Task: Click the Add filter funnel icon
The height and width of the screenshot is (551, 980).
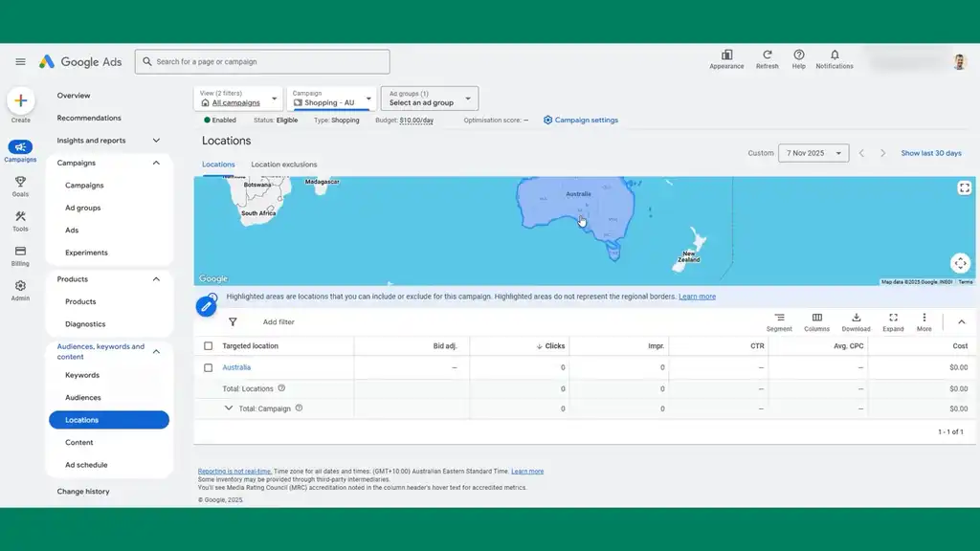Action: [233, 322]
